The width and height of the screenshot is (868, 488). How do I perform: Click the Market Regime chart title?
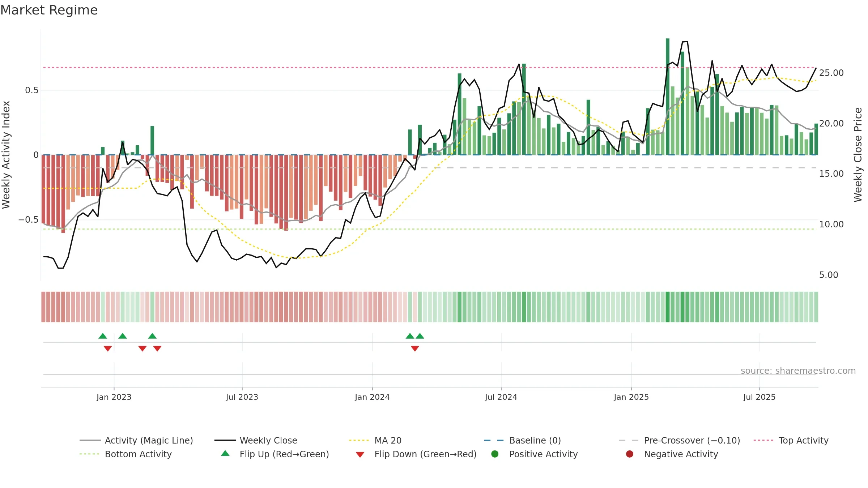[x=49, y=10]
